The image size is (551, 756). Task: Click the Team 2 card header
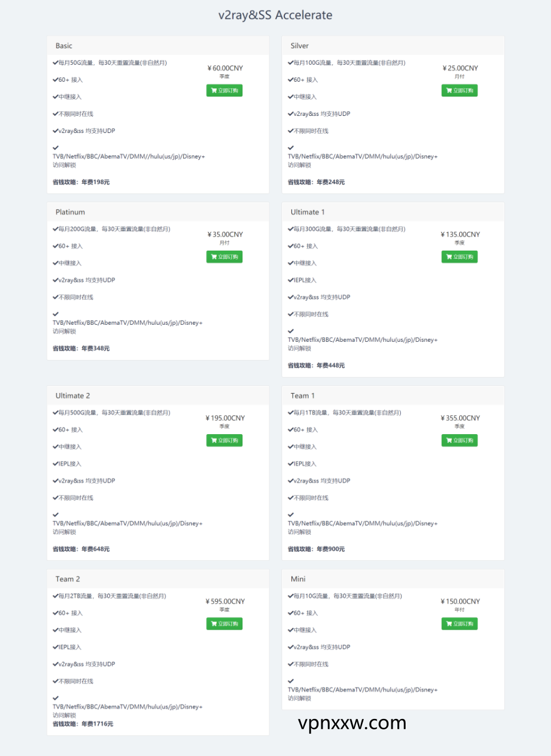(x=68, y=580)
